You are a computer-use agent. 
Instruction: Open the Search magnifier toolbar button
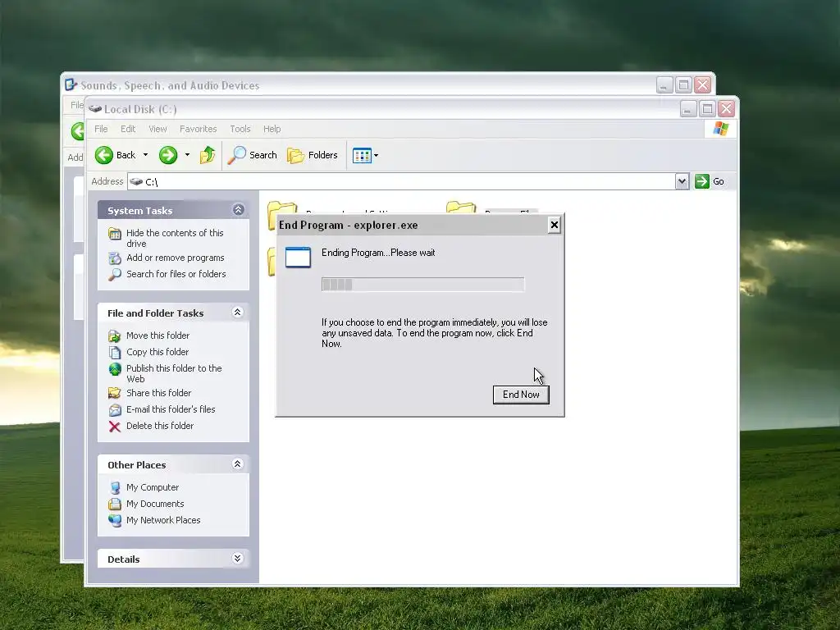(x=253, y=155)
